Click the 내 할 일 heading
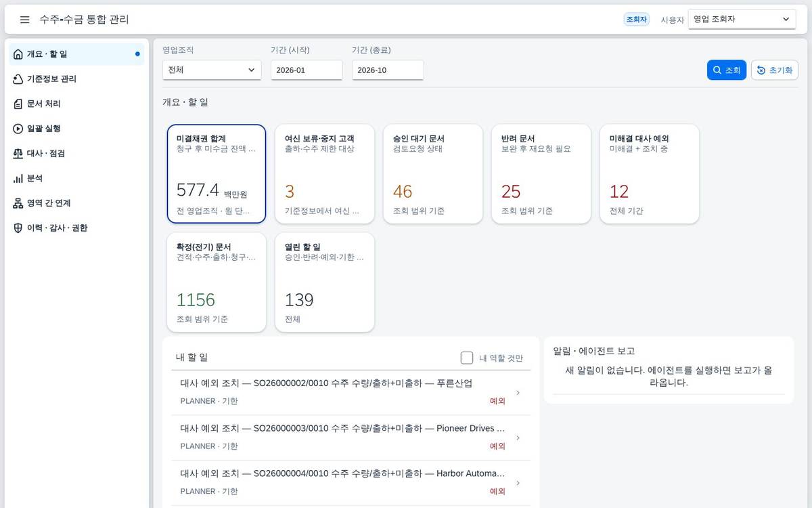 pyautogui.click(x=192, y=357)
